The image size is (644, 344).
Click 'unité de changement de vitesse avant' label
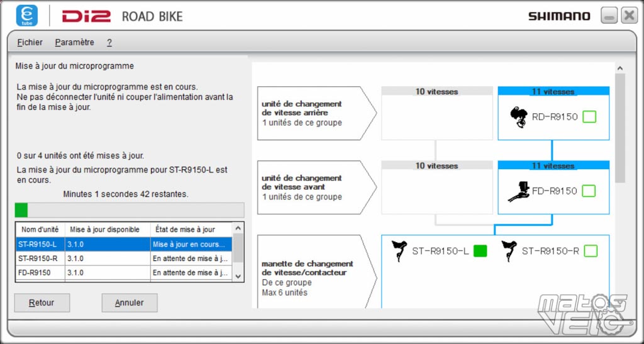pyautogui.click(x=302, y=182)
